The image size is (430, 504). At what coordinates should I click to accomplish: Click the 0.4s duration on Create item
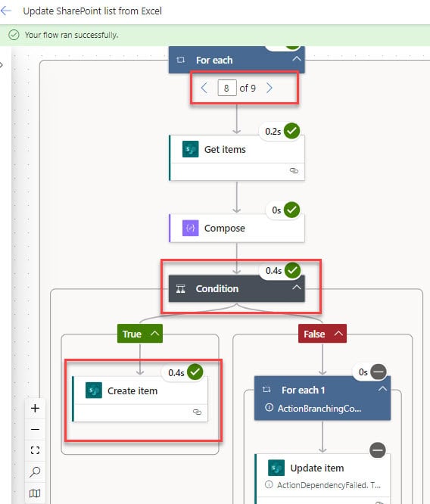coord(176,373)
